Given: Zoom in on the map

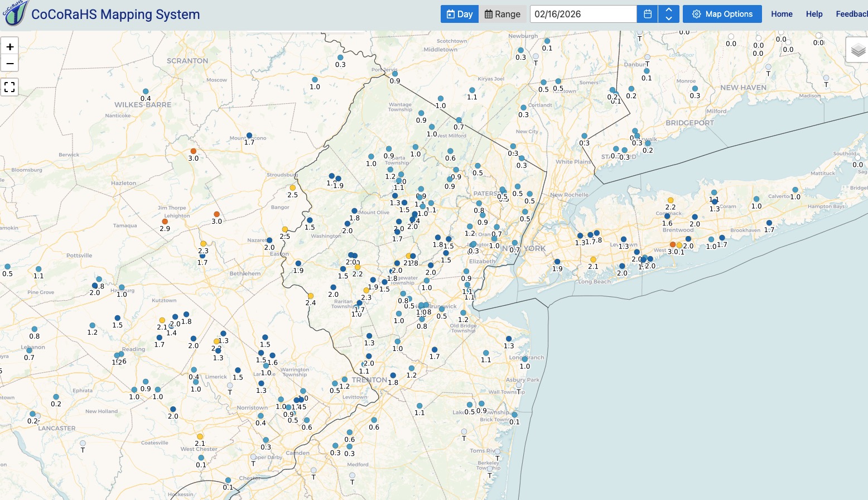Looking at the screenshot, I should pos(9,47).
